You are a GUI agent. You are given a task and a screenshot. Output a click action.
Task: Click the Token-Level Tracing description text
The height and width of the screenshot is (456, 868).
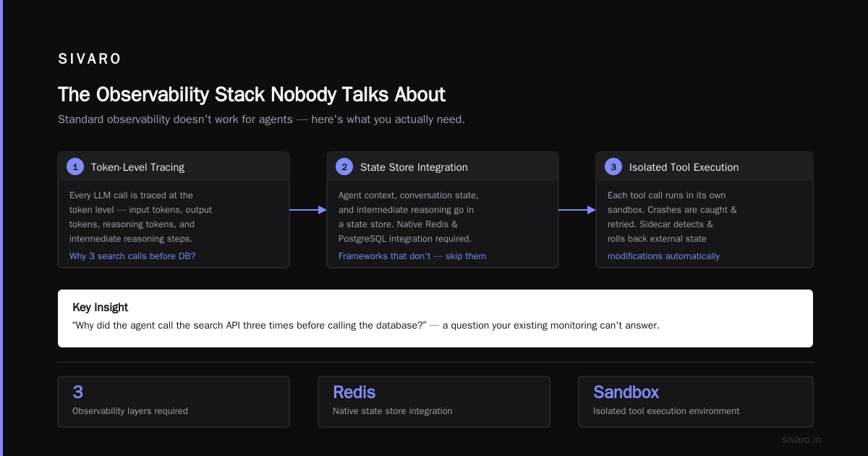[x=140, y=217]
